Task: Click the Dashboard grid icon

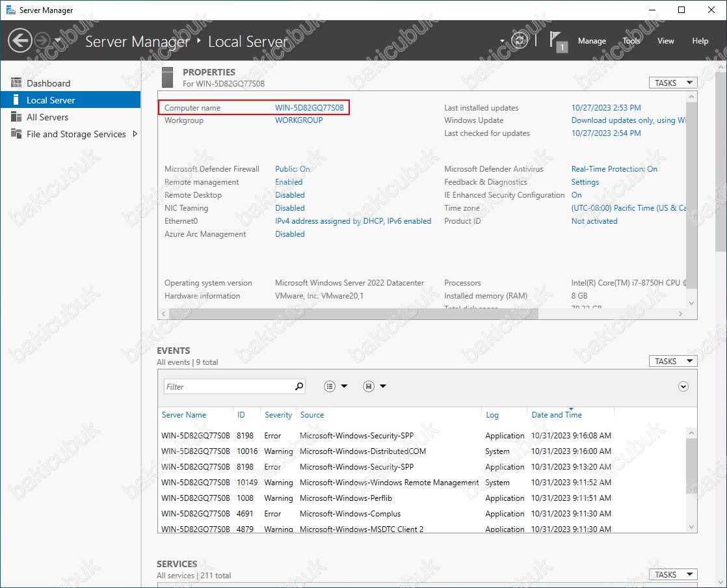Action: click(x=16, y=83)
